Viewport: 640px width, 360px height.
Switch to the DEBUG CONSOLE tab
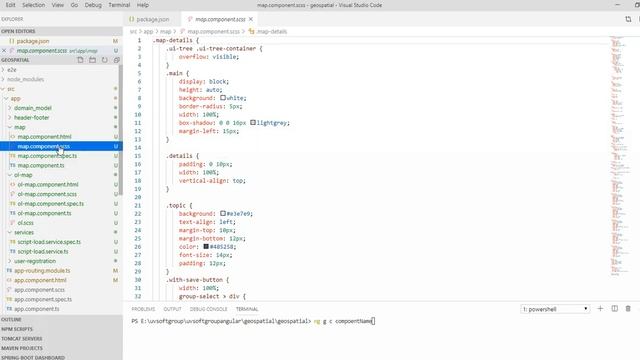click(x=208, y=309)
